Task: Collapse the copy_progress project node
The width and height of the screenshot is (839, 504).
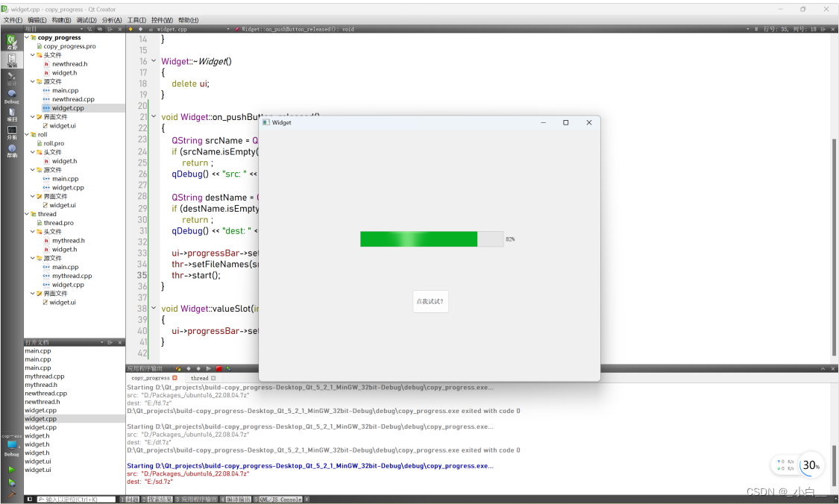Action: pos(27,37)
